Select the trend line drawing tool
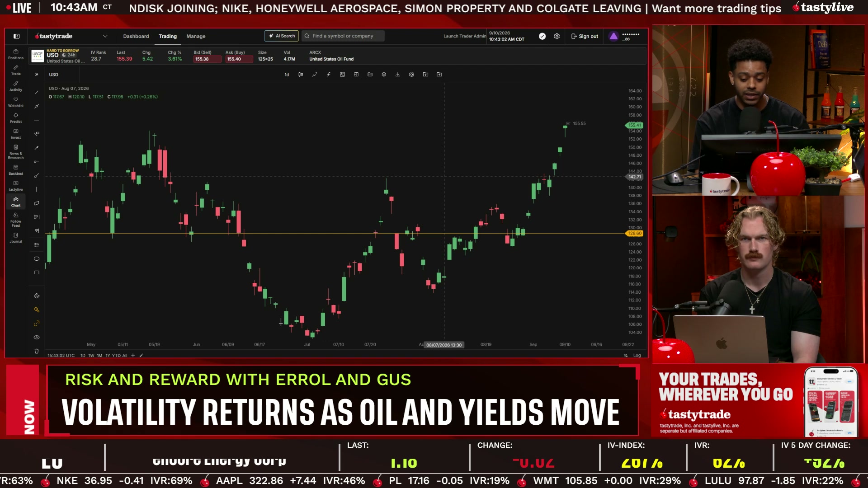 pos(37,92)
